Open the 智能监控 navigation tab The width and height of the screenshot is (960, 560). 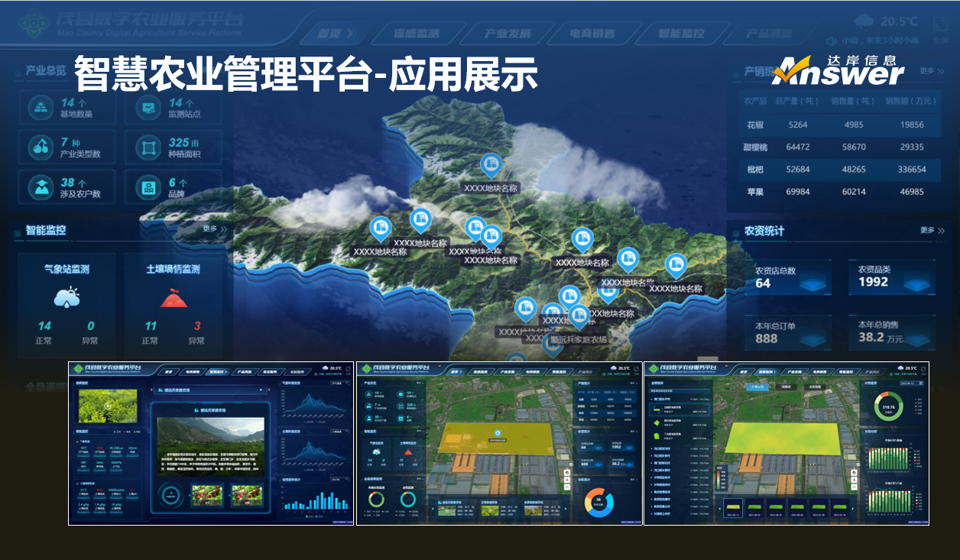tap(680, 34)
